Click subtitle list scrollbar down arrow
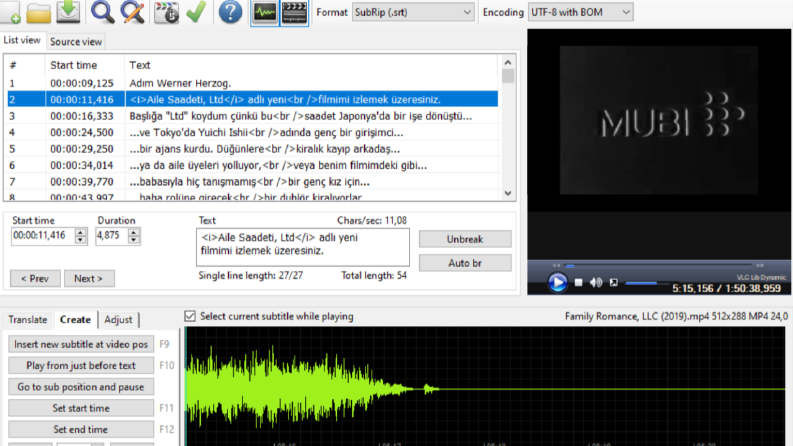 point(508,193)
